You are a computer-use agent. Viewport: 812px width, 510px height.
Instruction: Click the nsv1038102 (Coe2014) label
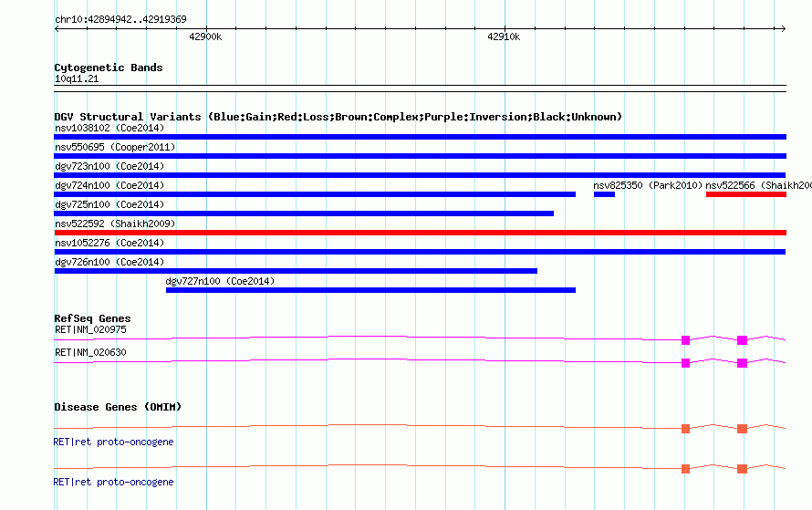pyautogui.click(x=109, y=128)
